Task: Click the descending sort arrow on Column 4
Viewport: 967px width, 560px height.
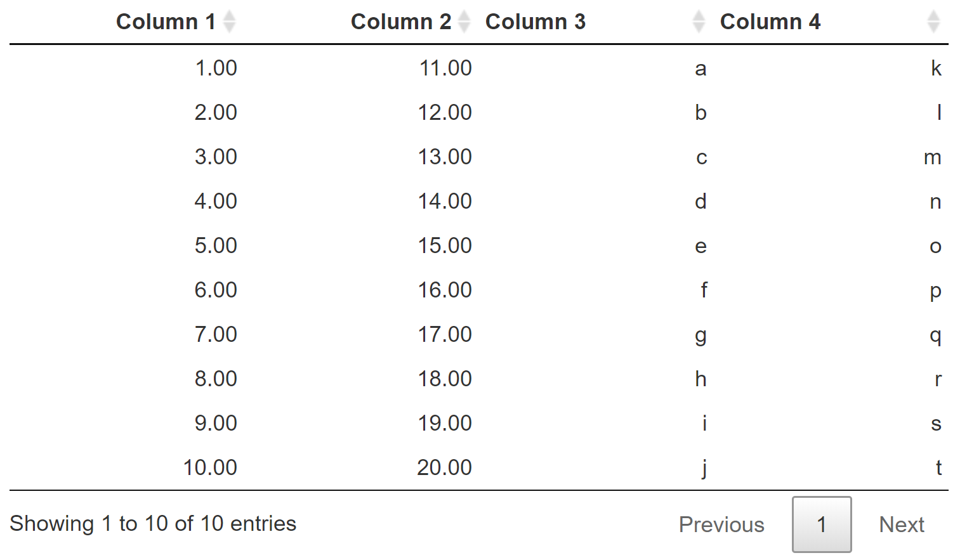Action: tap(933, 26)
